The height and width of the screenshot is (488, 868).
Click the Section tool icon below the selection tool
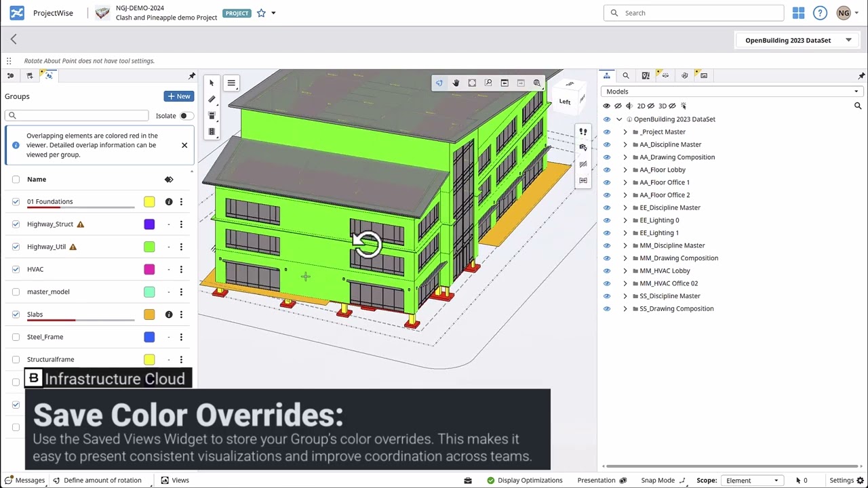(212, 115)
